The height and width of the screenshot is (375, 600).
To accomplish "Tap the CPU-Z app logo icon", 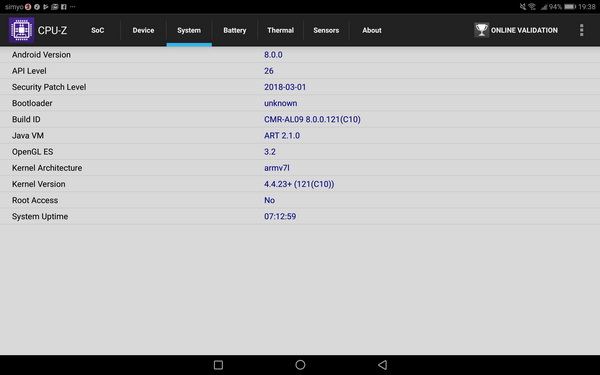I will point(21,30).
